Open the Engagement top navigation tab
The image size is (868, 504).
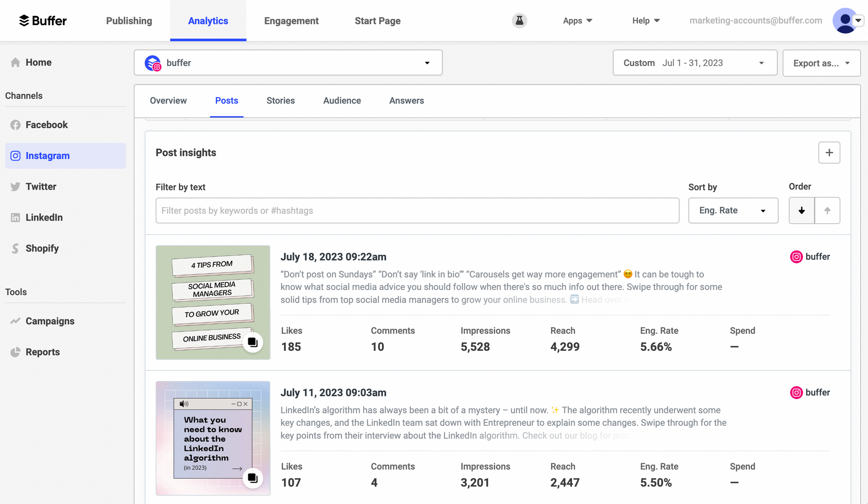(291, 21)
